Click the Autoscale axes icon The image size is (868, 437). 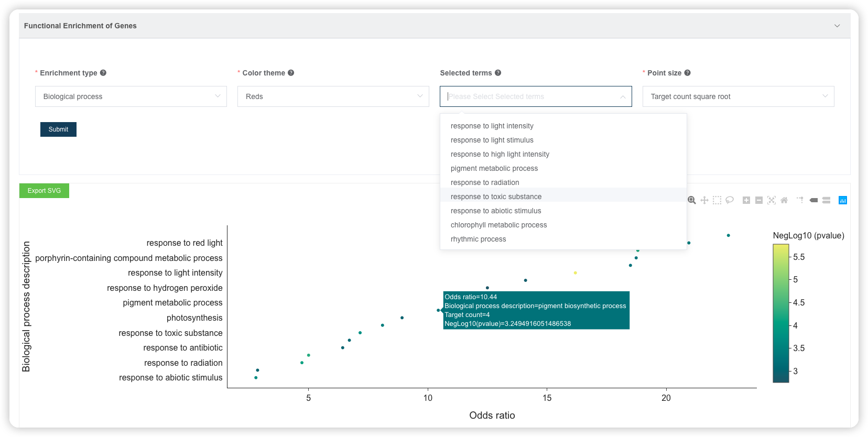772,200
